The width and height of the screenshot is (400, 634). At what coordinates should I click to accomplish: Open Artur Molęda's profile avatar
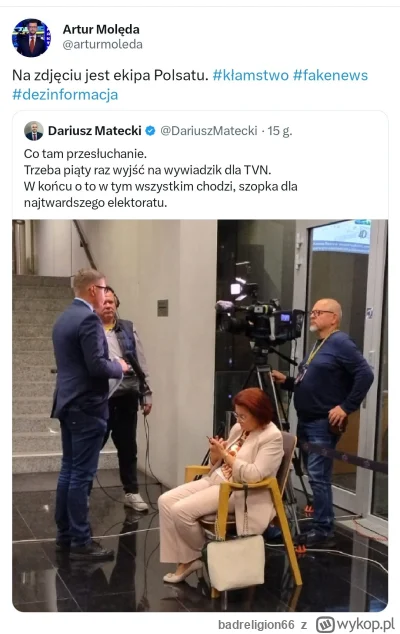tap(31, 38)
